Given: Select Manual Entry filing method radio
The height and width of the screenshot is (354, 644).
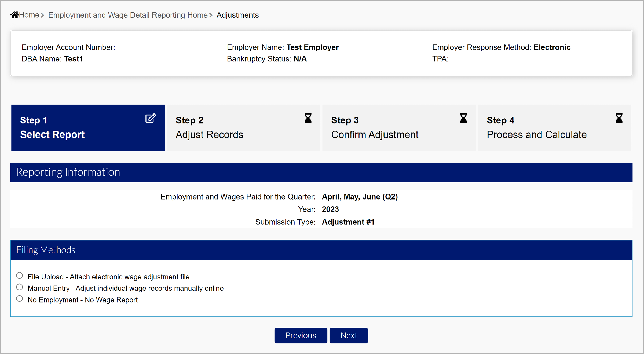Looking at the screenshot, I should tap(19, 287).
